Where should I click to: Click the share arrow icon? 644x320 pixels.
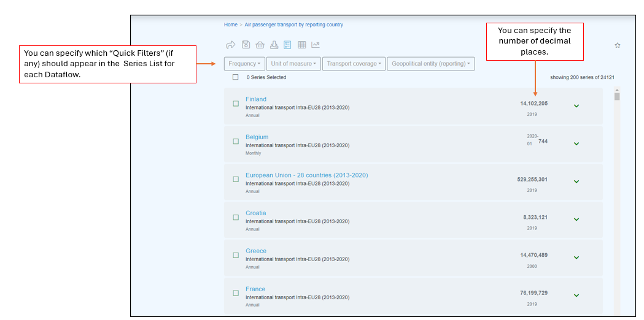coord(231,45)
